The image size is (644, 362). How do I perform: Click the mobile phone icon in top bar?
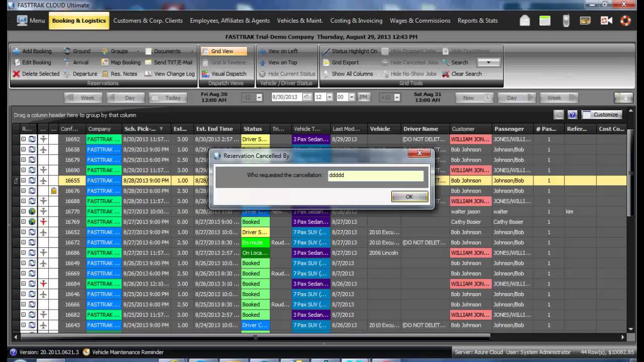pyautogui.click(x=566, y=21)
